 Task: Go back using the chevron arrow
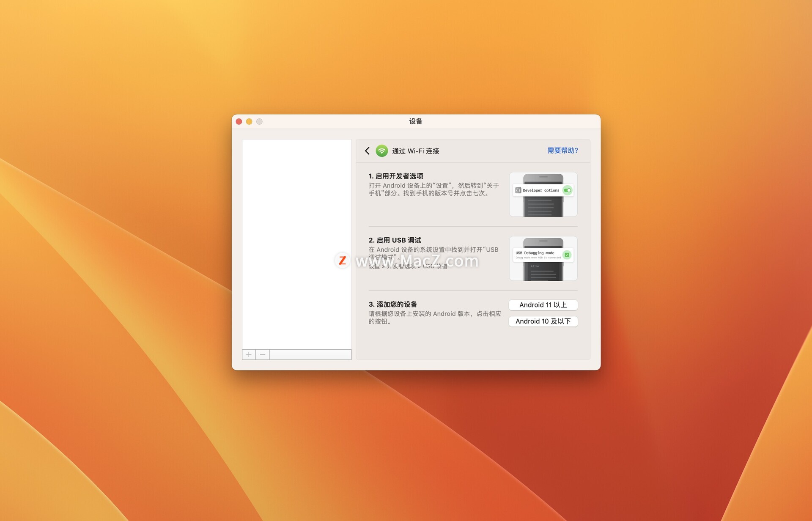pos(367,151)
